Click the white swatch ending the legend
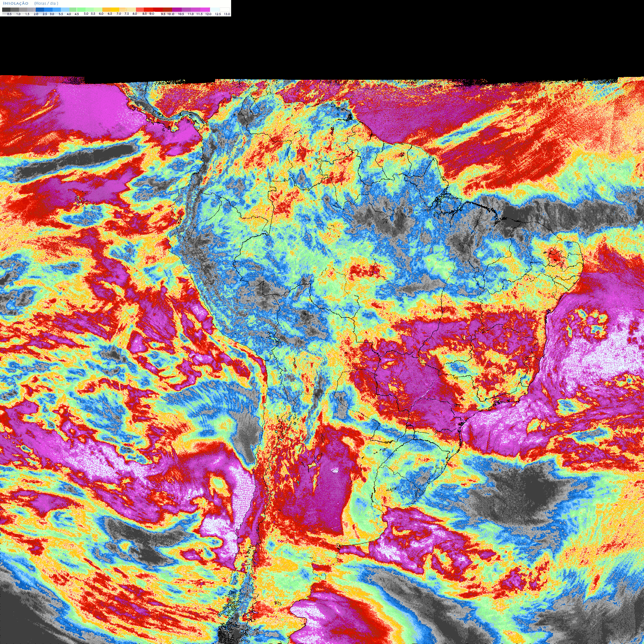This screenshot has height=644, width=644. click(x=225, y=10)
